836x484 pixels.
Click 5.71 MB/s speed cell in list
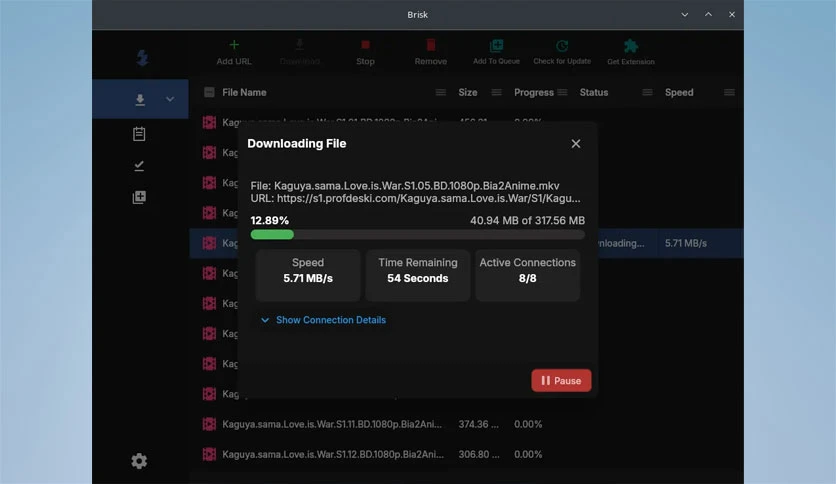pos(686,243)
